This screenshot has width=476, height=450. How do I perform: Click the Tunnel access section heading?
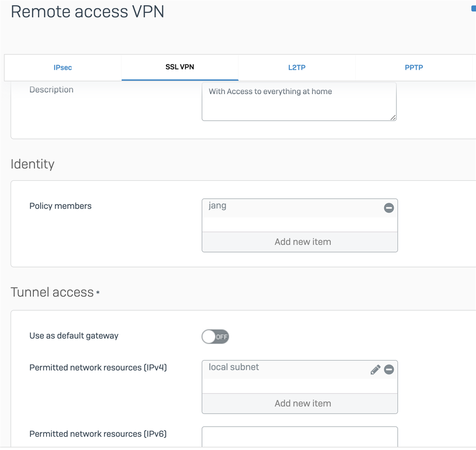[52, 292]
